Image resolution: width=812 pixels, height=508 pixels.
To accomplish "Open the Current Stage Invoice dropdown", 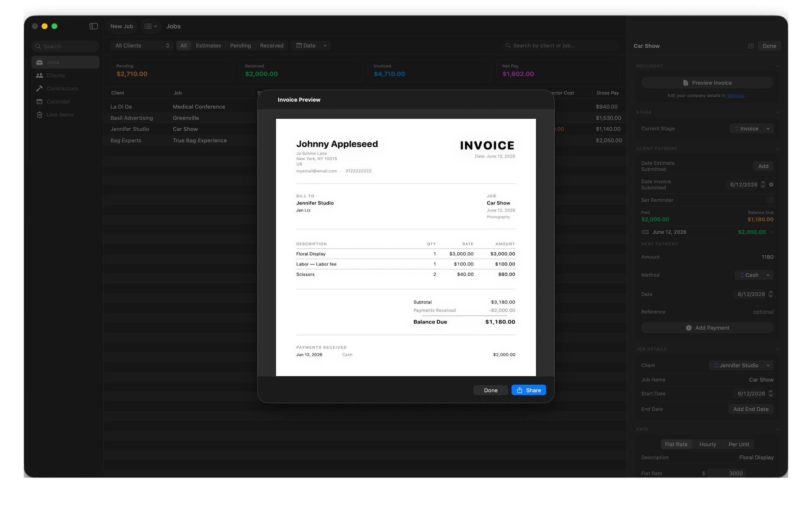I will coord(752,128).
